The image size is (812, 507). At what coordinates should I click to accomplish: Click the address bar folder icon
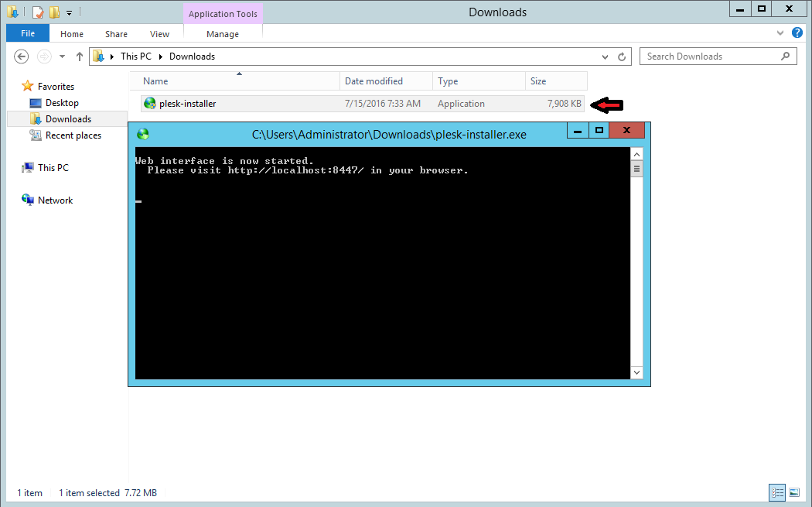(98, 57)
